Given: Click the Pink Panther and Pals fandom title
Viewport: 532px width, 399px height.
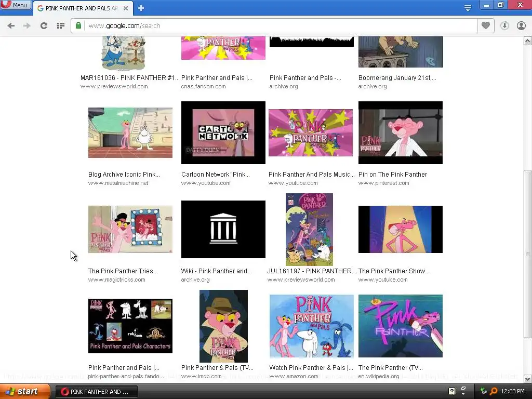Looking at the screenshot, I should coord(124,368).
